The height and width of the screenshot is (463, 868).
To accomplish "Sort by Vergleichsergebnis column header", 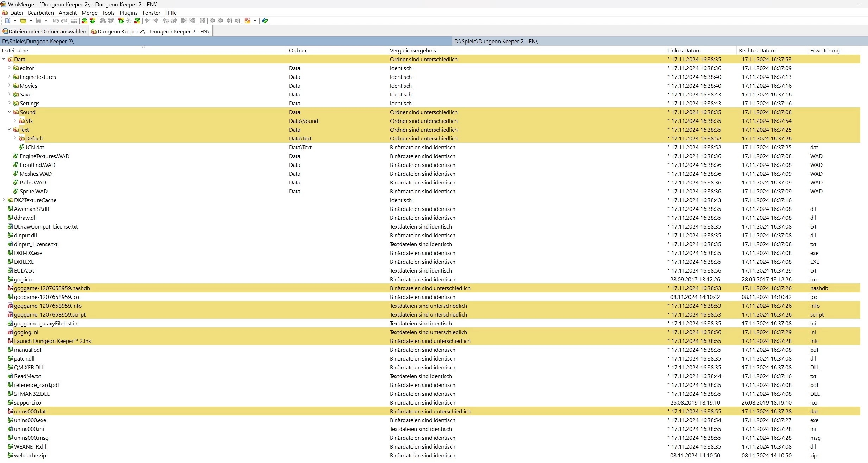I will (x=526, y=50).
